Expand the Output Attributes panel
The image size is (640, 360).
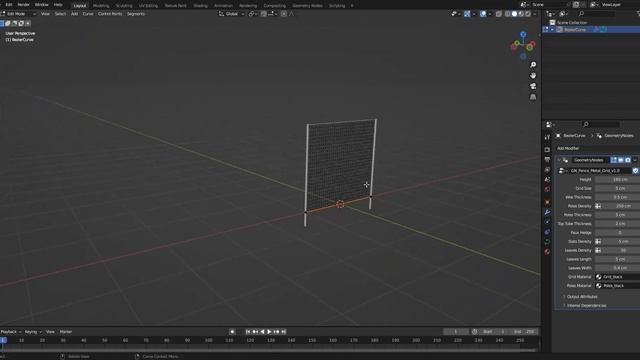coord(582,297)
